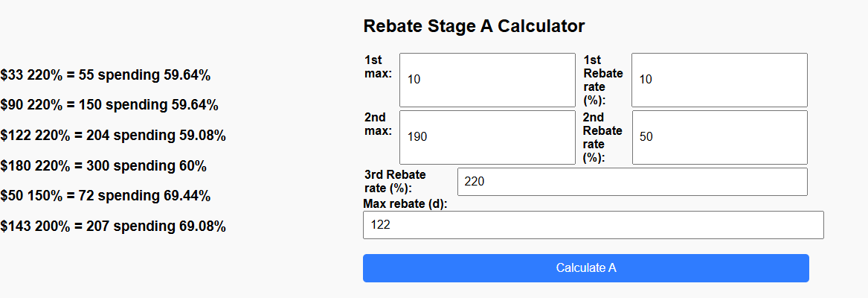Click the "Max rebate (d):" label
868x298 pixels.
[x=405, y=204]
